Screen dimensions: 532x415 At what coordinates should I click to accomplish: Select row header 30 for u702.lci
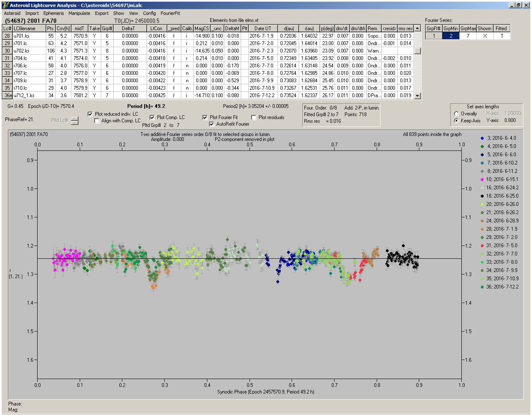7,51
